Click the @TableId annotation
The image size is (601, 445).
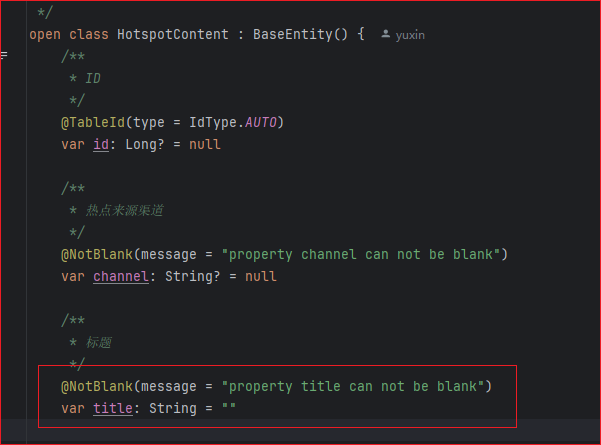pyautogui.click(x=93, y=122)
